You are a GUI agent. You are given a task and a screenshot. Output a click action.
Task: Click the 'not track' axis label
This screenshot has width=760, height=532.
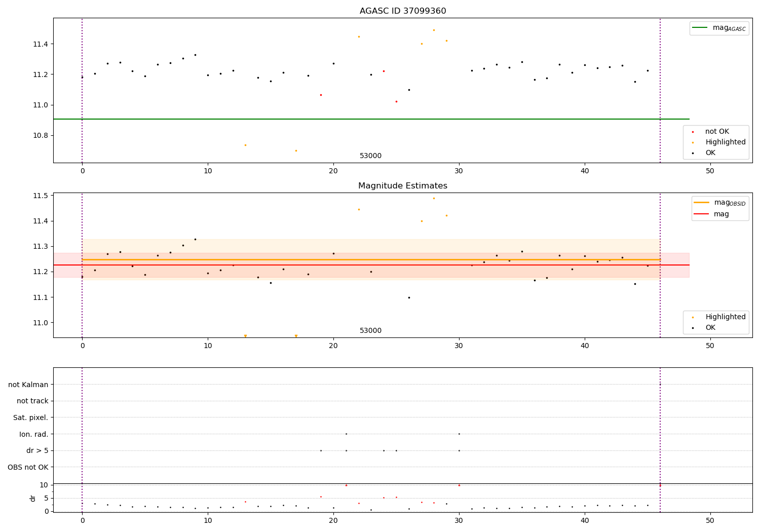pyautogui.click(x=32, y=401)
